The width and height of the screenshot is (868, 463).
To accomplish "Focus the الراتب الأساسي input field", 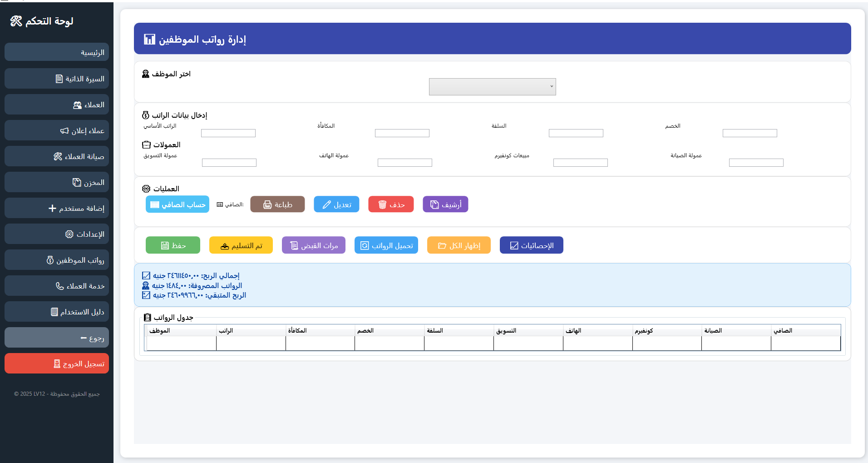I will [228, 133].
